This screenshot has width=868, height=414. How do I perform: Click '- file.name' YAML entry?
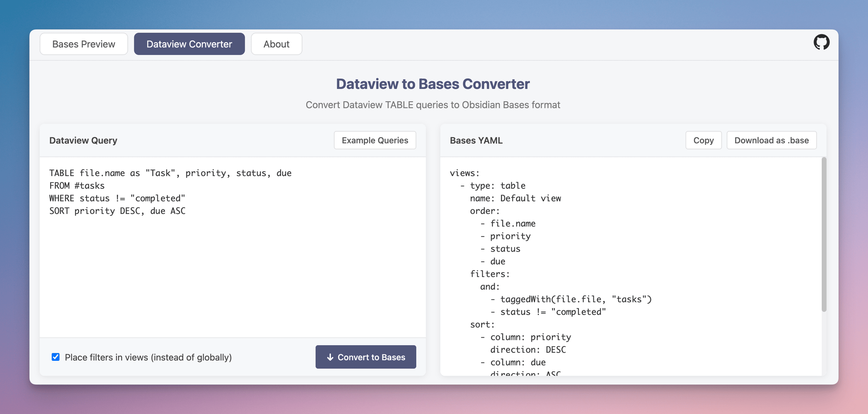[x=508, y=223]
